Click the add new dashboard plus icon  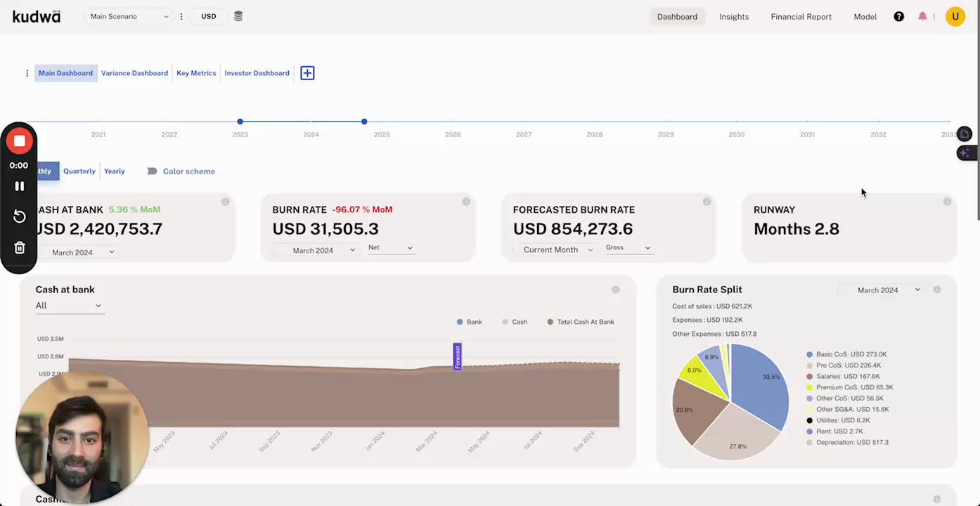[307, 73]
